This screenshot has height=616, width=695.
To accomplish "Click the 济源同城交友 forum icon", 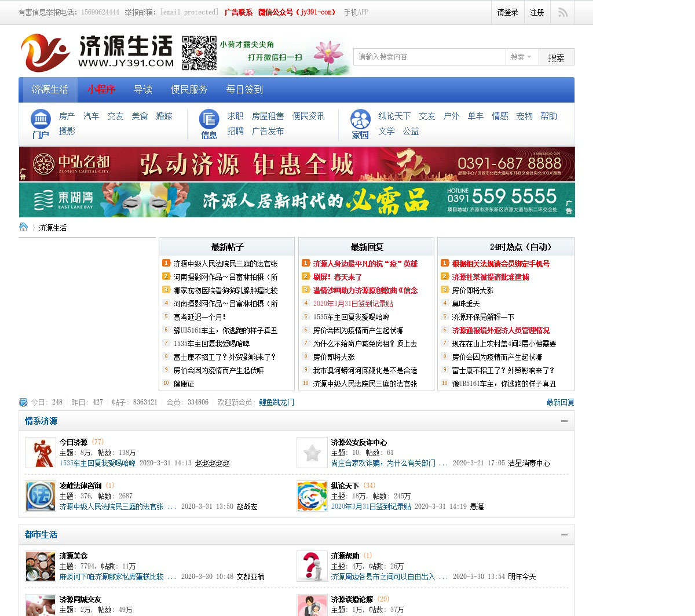I will point(40,606).
